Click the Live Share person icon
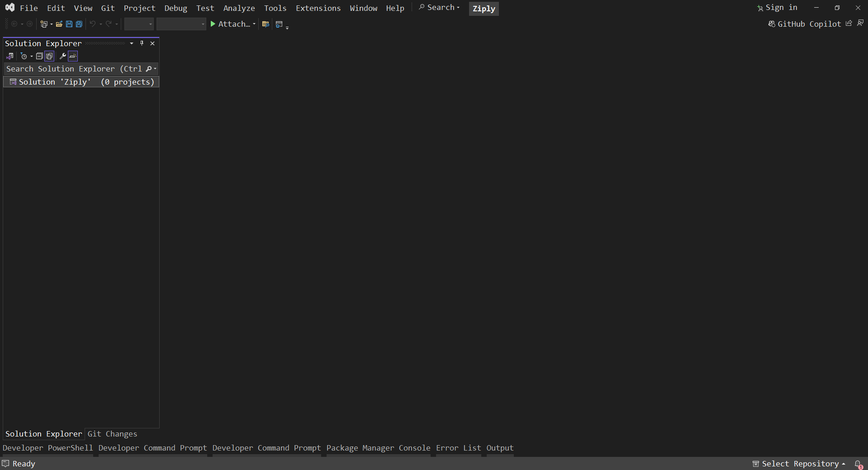Viewport: 868px width, 470px height. coord(860,23)
